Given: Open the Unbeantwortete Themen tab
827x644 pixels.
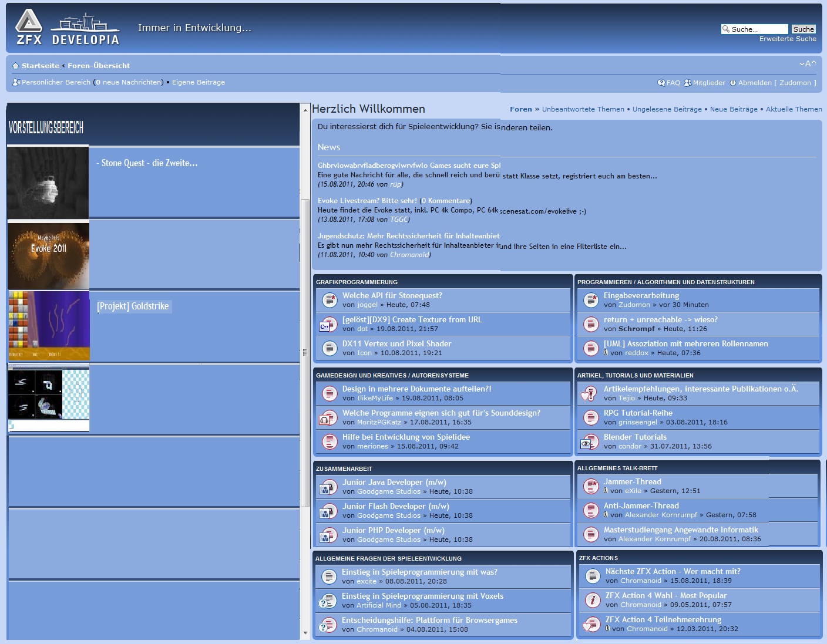Looking at the screenshot, I should tap(583, 109).
